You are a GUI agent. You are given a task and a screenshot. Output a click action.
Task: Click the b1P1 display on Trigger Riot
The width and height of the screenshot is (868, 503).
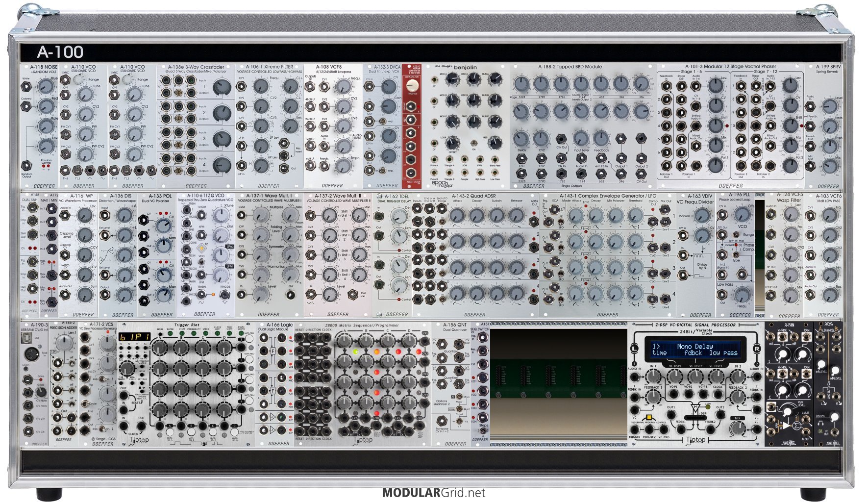(134, 337)
